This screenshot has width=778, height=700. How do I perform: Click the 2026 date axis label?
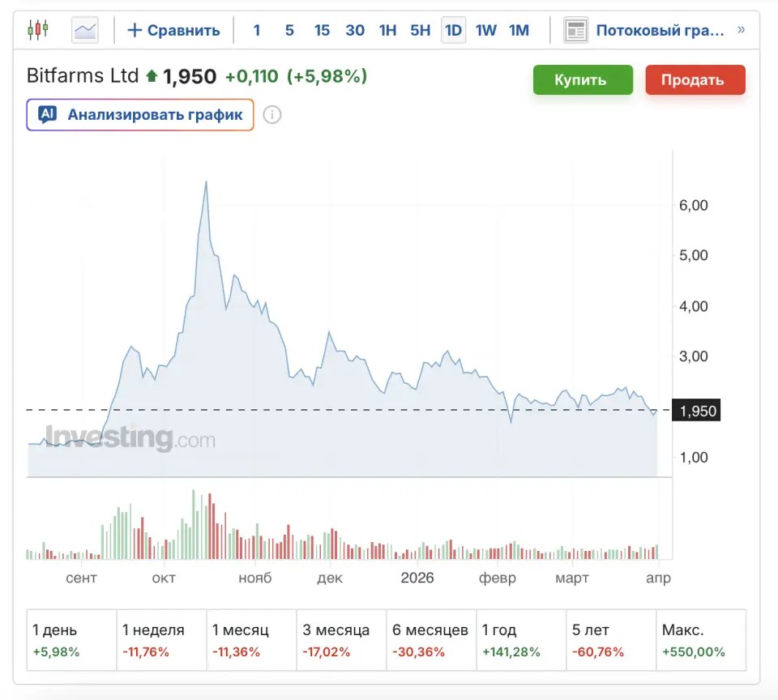(x=417, y=578)
